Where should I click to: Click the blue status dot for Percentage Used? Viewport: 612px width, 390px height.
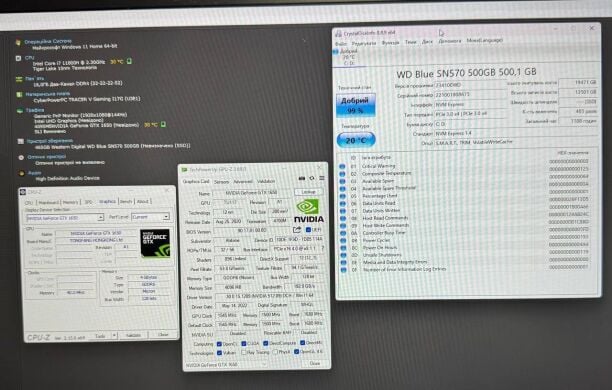tap(343, 196)
